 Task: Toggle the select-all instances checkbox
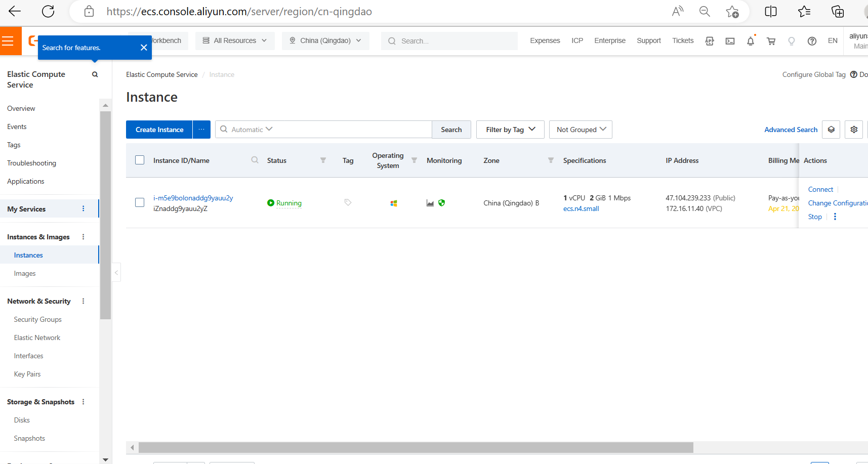140,160
